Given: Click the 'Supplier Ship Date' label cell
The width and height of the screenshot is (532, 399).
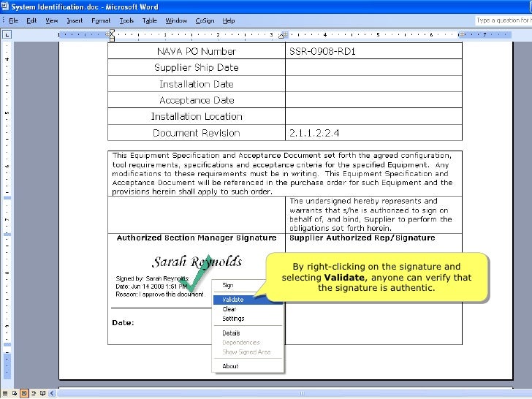Looking at the screenshot, I should coord(197,67).
